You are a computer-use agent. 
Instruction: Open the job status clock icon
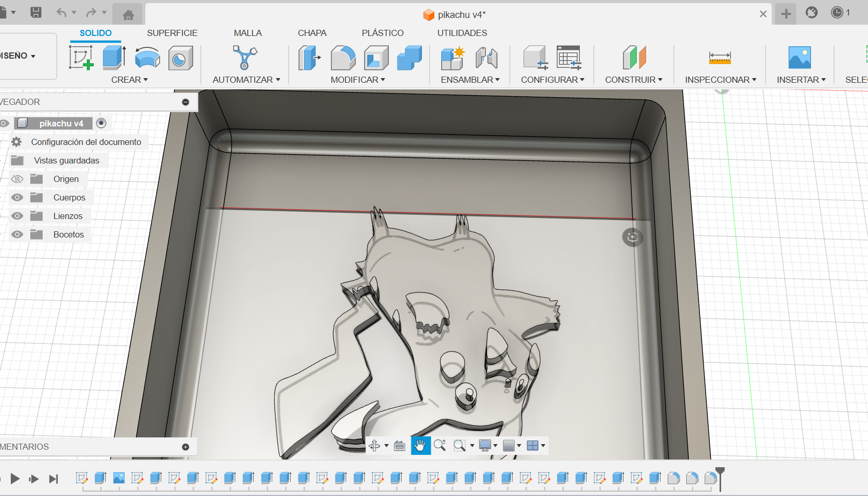837,12
